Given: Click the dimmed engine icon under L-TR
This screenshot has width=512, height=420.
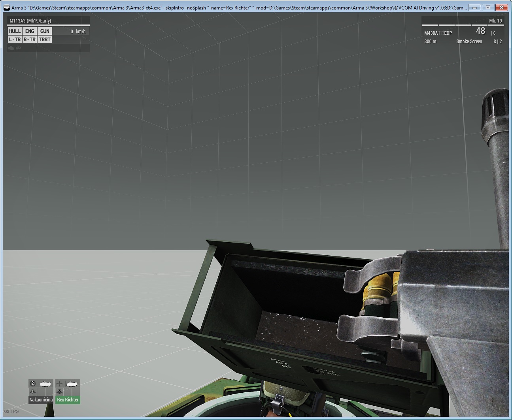Looking at the screenshot, I should coord(11,48).
